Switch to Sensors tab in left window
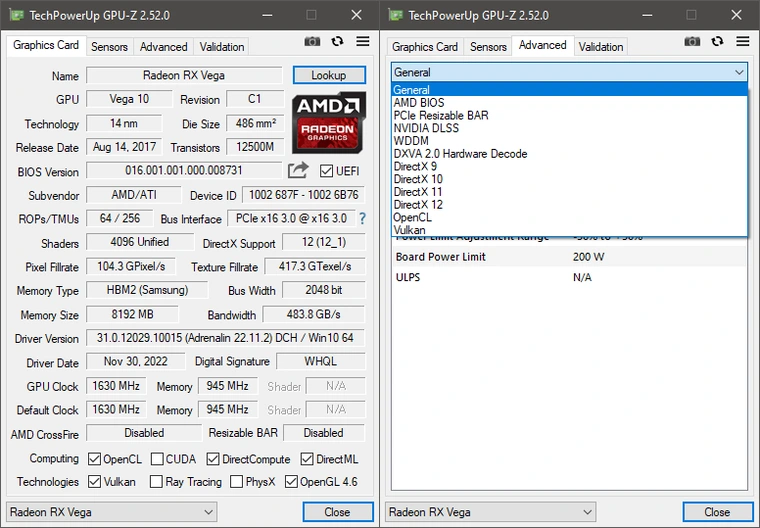This screenshot has width=760, height=528. click(110, 47)
